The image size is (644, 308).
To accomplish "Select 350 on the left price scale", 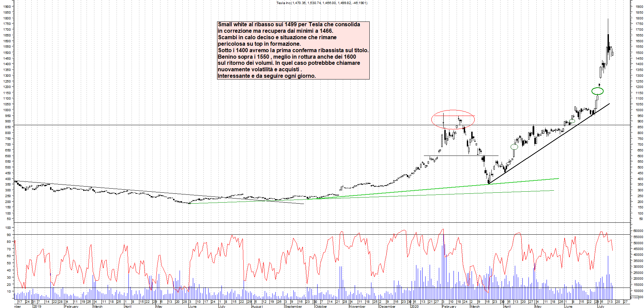I will click(7, 185).
